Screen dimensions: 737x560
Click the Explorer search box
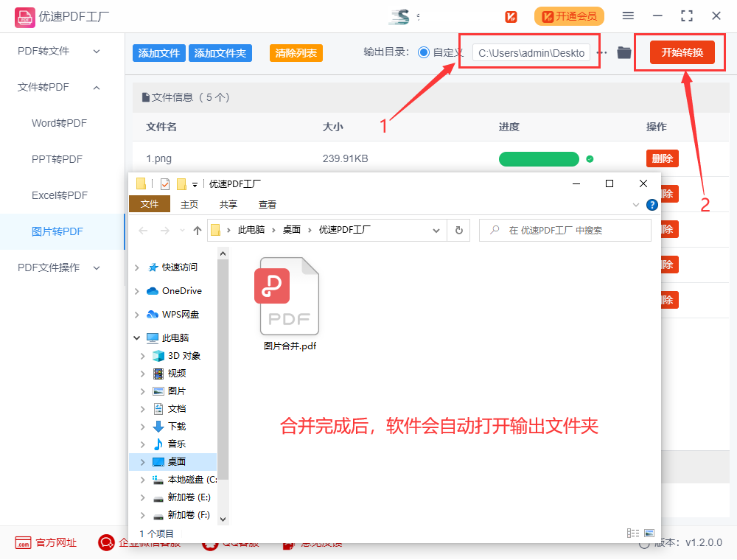[x=565, y=230]
